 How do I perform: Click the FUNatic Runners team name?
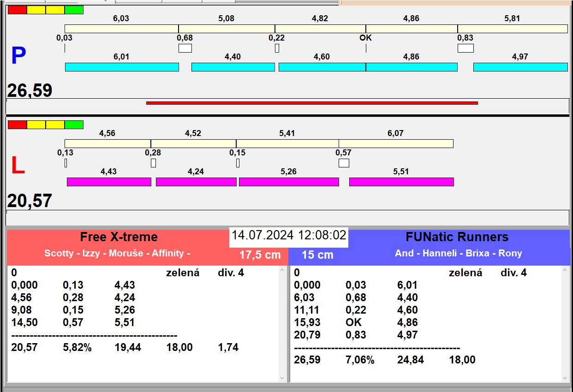[457, 237]
